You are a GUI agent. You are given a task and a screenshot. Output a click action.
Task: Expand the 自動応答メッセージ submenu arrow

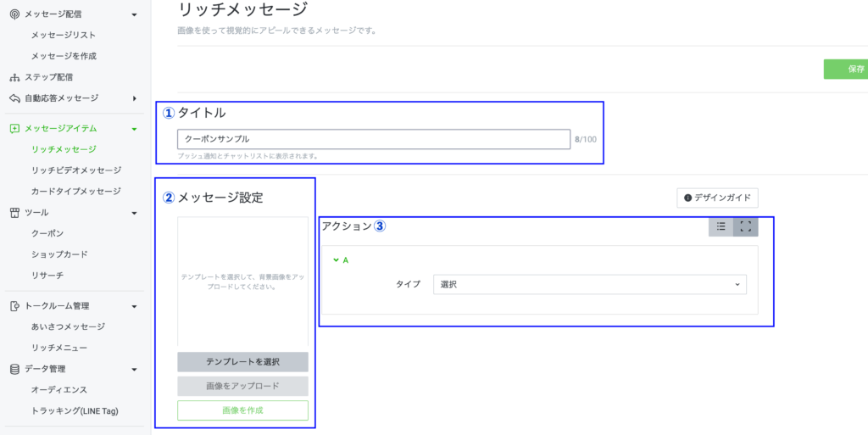pyautogui.click(x=134, y=98)
